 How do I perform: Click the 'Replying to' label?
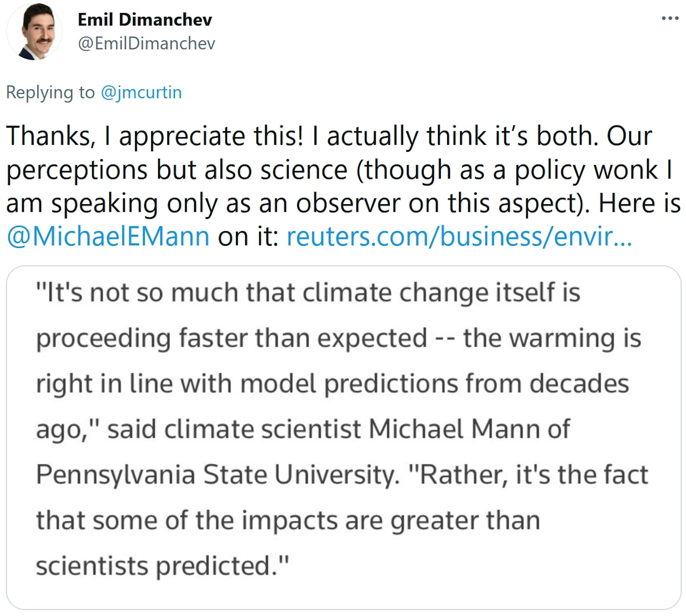click(x=50, y=92)
